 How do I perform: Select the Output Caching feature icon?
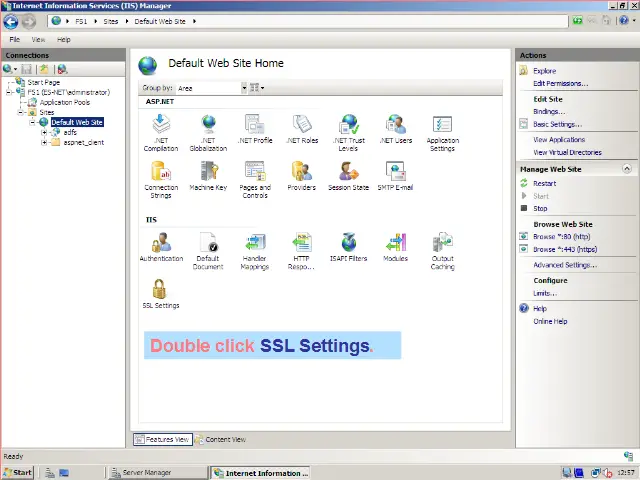pyautogui.click(x=442, y=242)
